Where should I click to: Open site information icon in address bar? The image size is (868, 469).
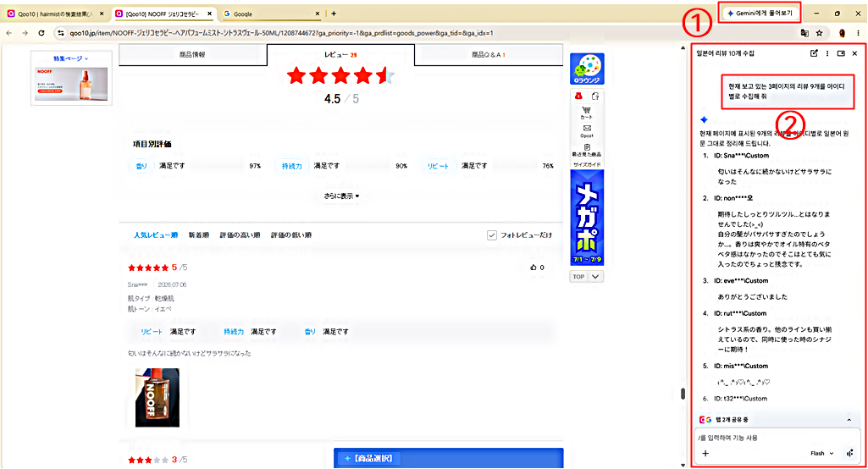tap(60, 33)
